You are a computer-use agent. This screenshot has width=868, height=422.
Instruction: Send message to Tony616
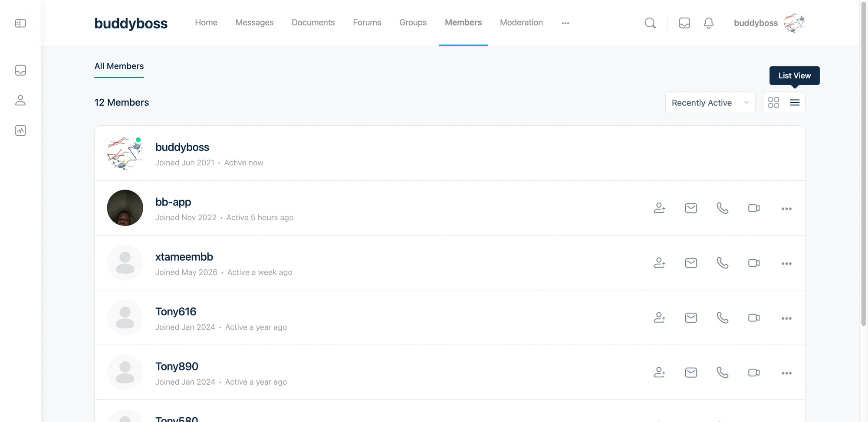tap(691, 318)
